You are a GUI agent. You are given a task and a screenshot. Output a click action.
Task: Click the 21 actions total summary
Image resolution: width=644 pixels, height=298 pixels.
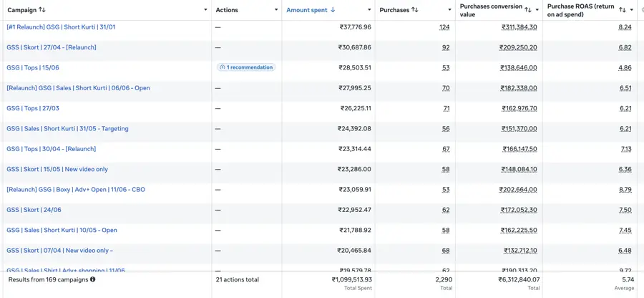(x=238, y=279)
